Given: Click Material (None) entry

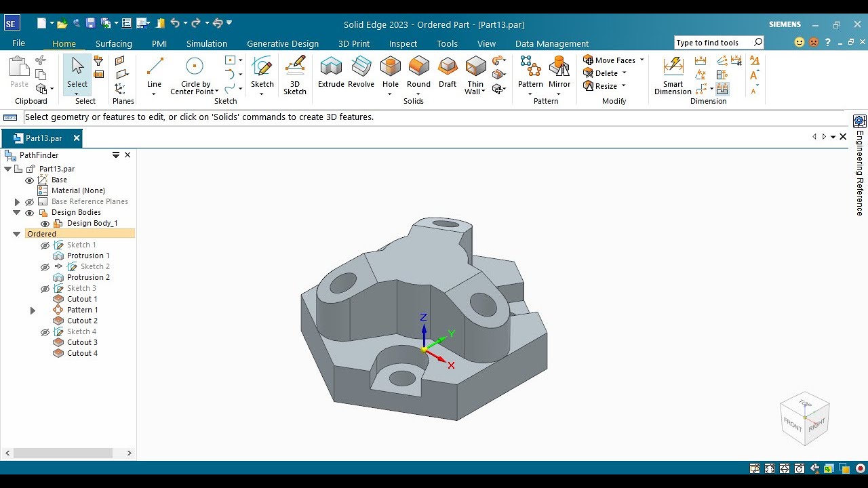Looking at the screenshot, I should click(x=78, y=190).
